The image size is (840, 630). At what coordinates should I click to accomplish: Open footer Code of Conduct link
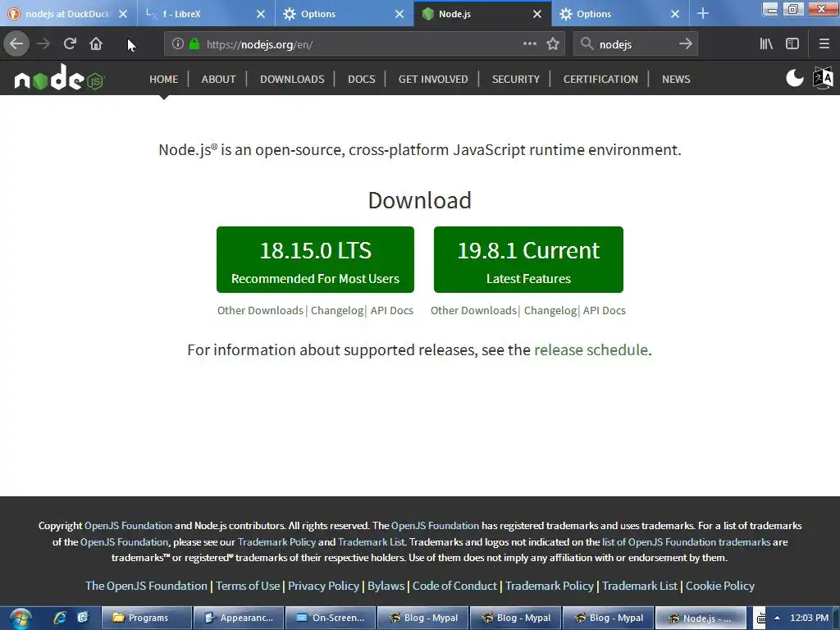[x=454, y=586]
